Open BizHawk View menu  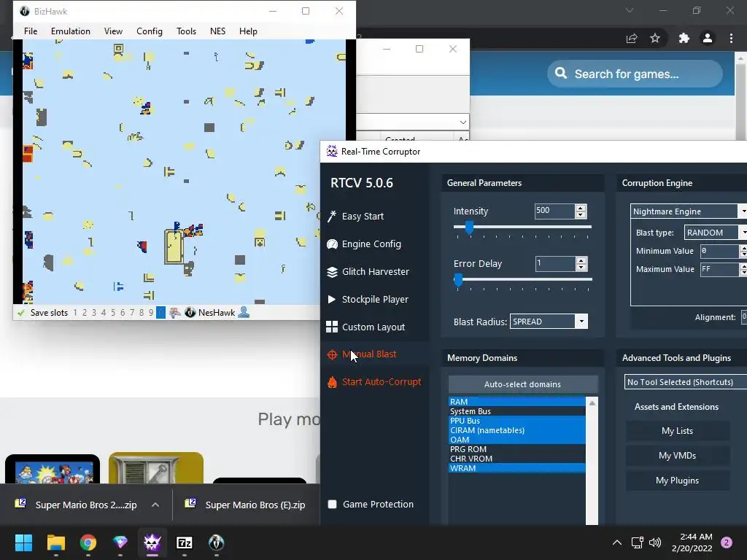click(113, 31)
